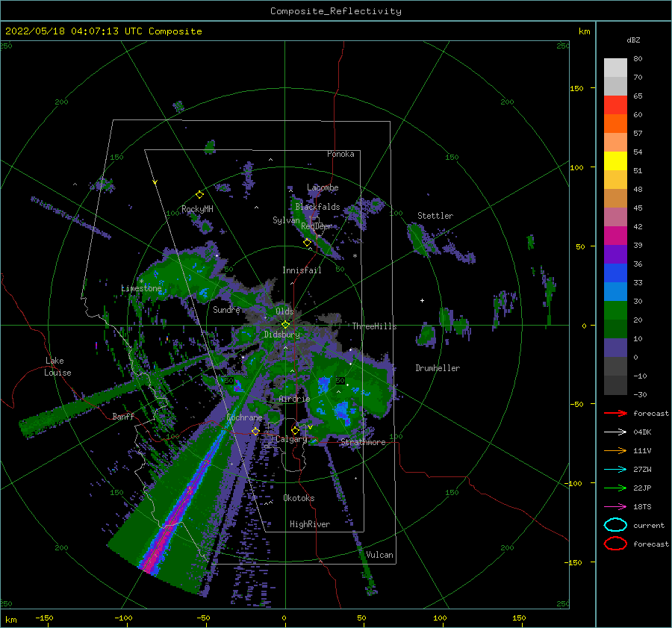Click the Lake Louise label
The width and height of the screenshot is (672, 628).
tap(57, 367)
